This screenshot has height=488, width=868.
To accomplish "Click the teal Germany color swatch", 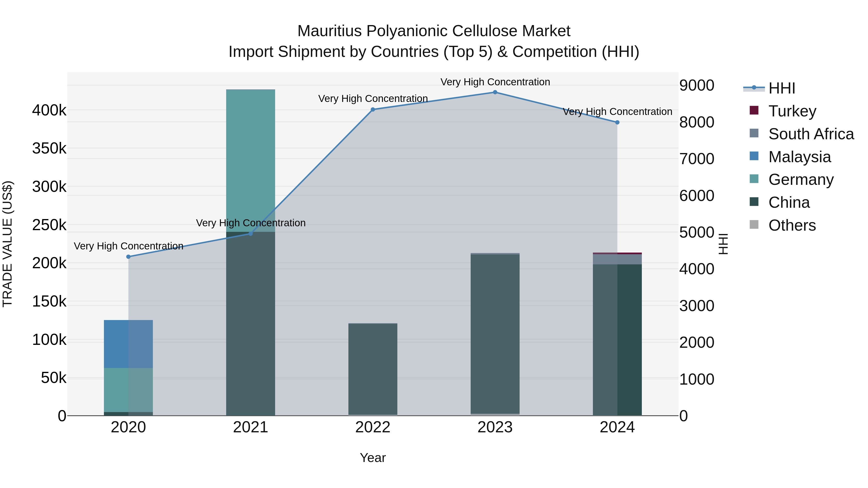I will click(754, 179).
